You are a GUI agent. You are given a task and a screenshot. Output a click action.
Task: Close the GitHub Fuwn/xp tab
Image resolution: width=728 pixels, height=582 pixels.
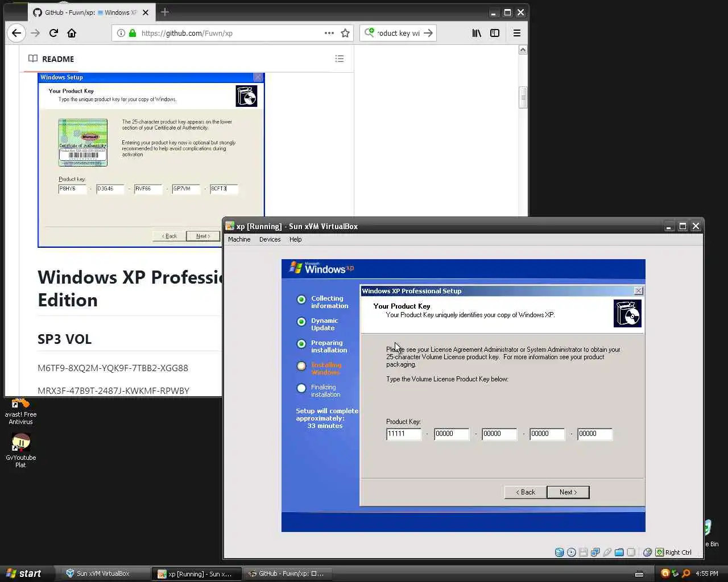tap(145, 13)
